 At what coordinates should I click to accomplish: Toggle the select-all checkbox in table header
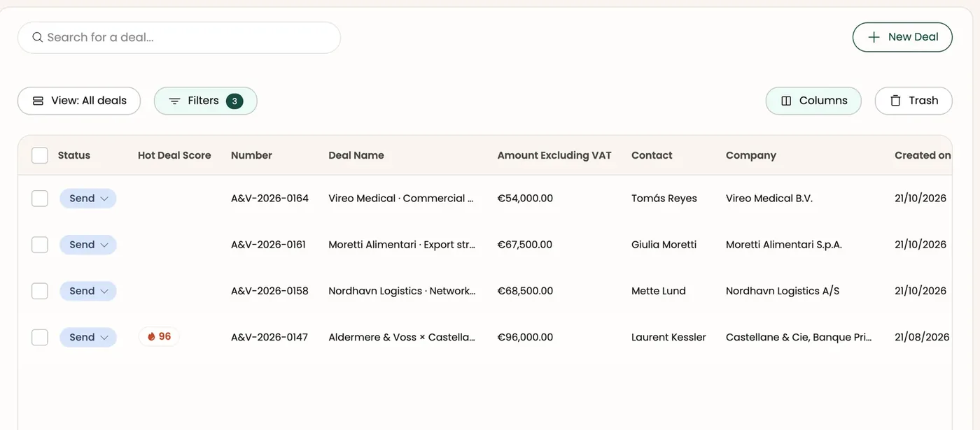tap(40, 155)
